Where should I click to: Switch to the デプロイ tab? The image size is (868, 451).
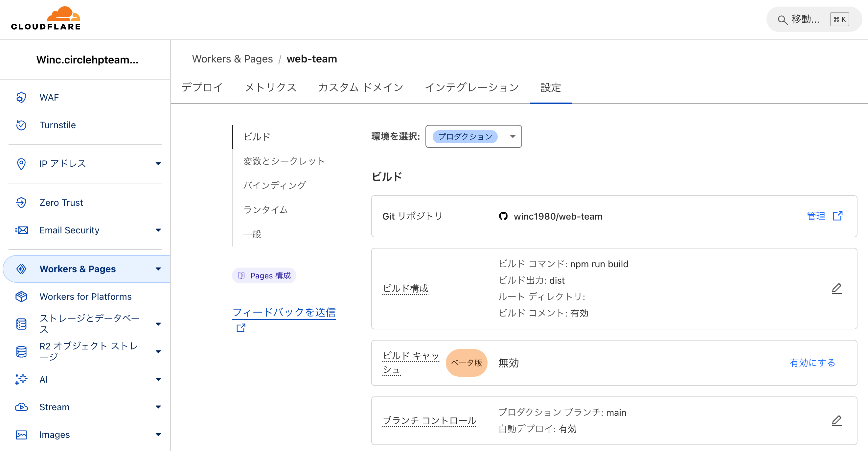pyautogui.click(x=202, y=88)
